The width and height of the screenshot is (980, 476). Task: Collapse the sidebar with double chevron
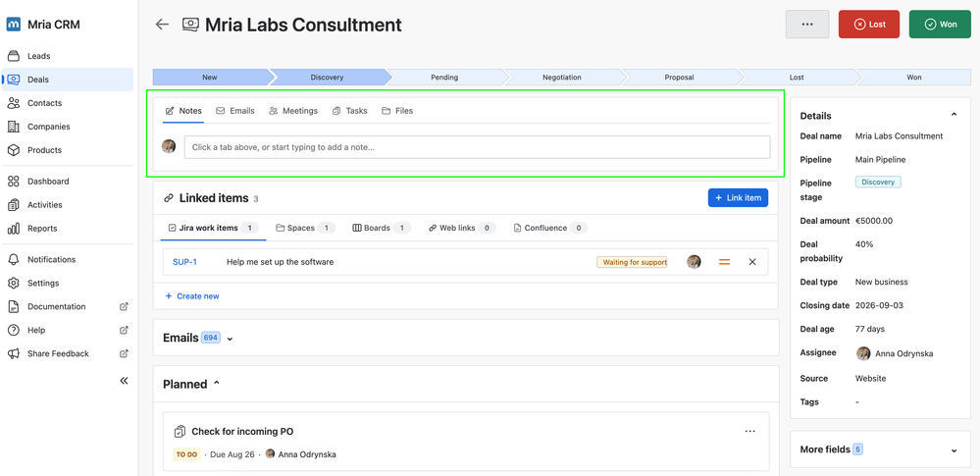[x=124, y=380]
